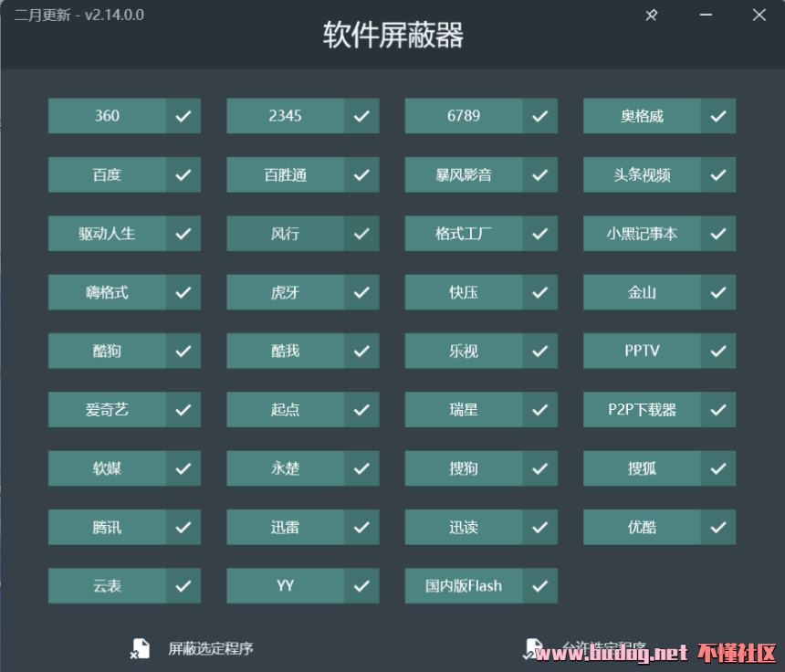Viewport: 785px width, 672px height.
Task: Select the 小黑记事本 software label
Action: (642, 234)
